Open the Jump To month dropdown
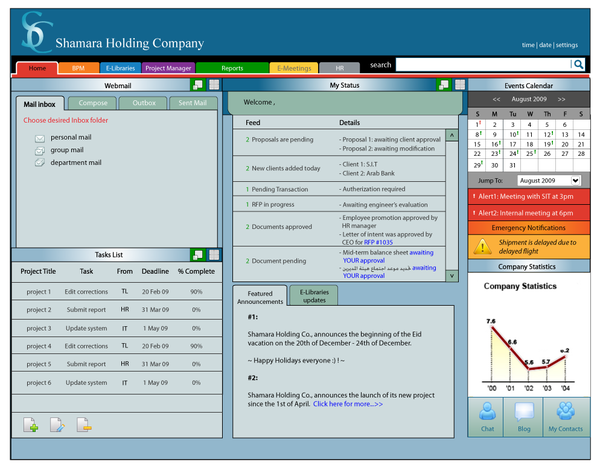This screenshot has height=470, width=600. (549, 180)
